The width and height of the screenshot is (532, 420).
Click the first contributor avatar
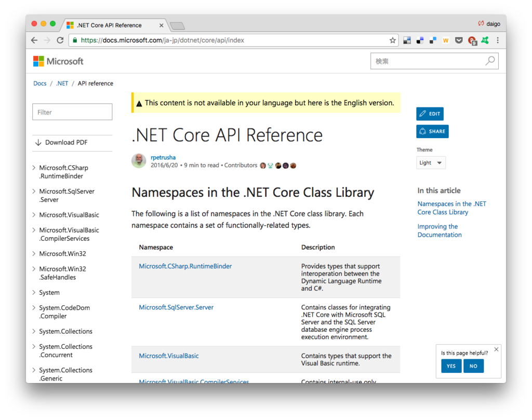point(263,166)
